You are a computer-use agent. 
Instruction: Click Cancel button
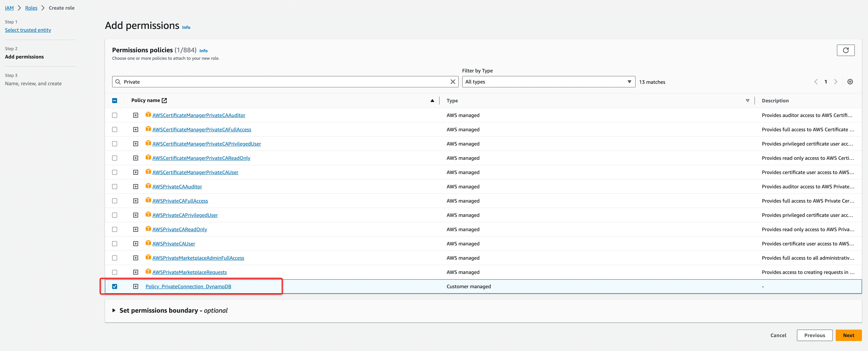point(778,335)
